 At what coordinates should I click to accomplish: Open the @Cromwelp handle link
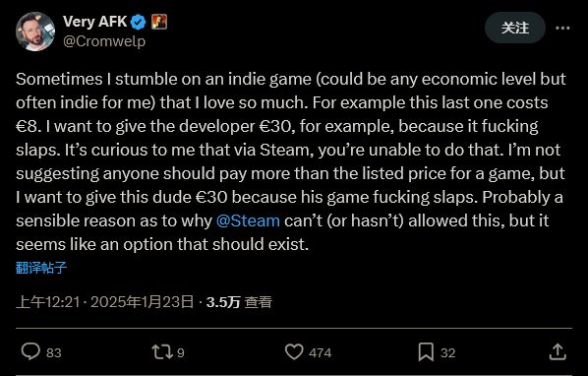pyautogui.click(x=104, y=41)
